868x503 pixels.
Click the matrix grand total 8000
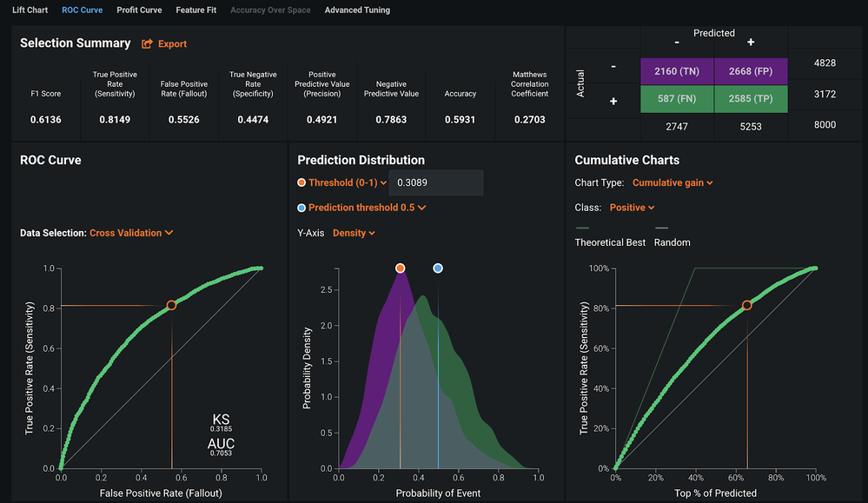click(x=825, y=124)
